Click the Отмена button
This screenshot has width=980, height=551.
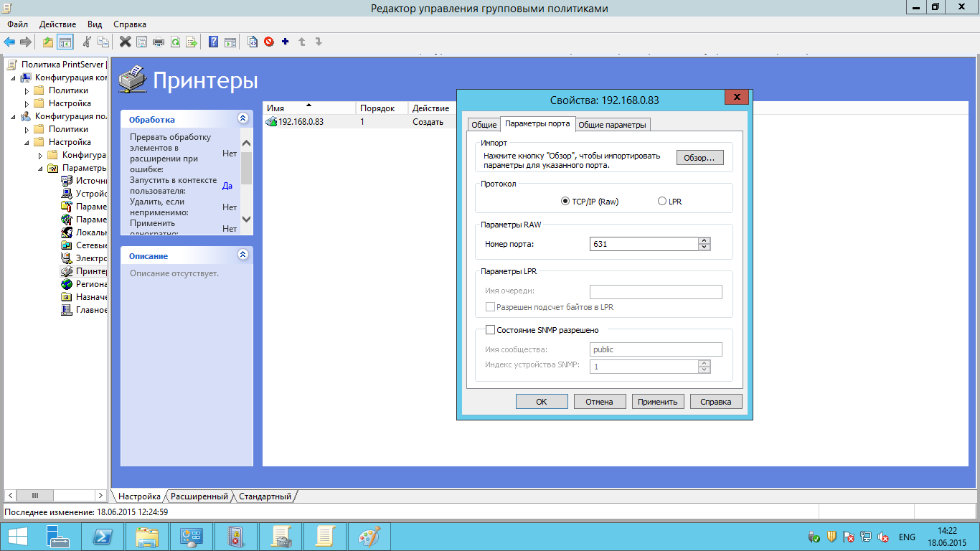(600, 402)
